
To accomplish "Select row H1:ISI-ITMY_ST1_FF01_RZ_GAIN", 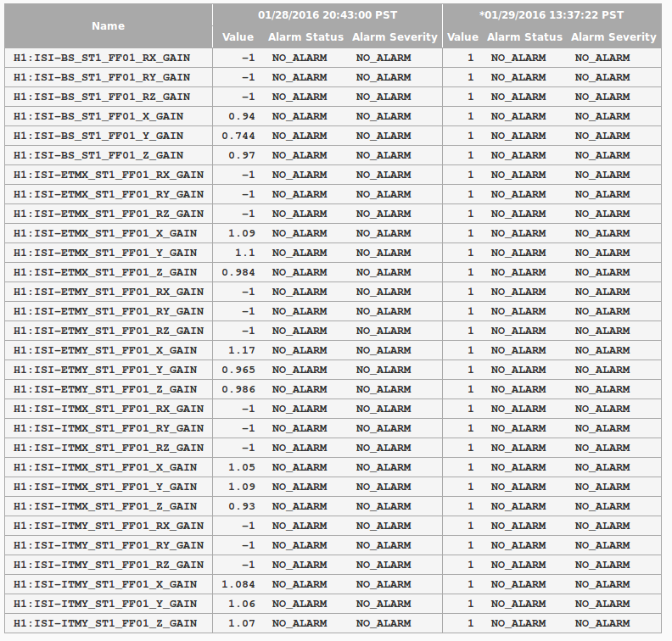I will tap(333, 565).
